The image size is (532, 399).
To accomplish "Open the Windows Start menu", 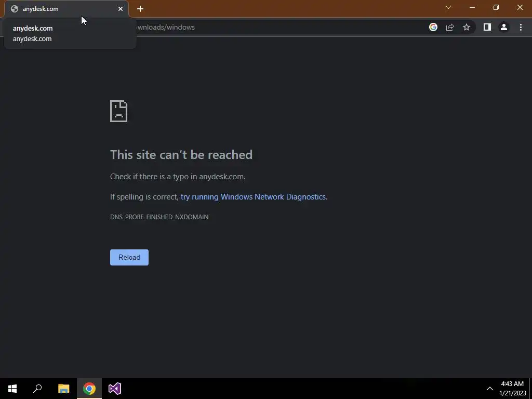I will point(12,389).
